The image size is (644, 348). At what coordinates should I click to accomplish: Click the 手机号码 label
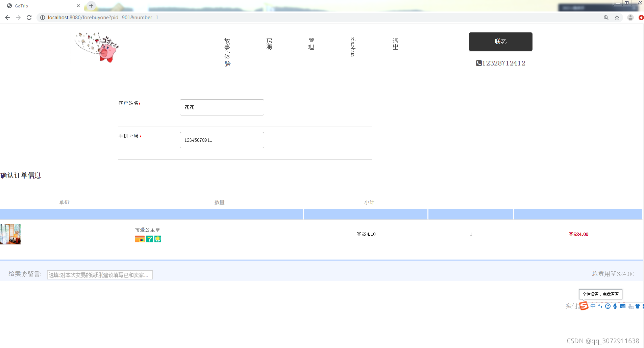click(128, 136)
